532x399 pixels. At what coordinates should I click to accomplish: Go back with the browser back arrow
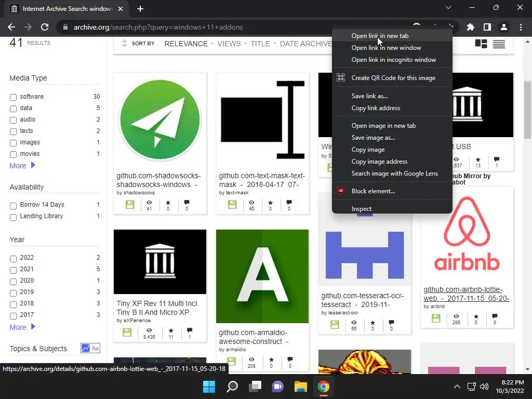[x=11, y=27]
